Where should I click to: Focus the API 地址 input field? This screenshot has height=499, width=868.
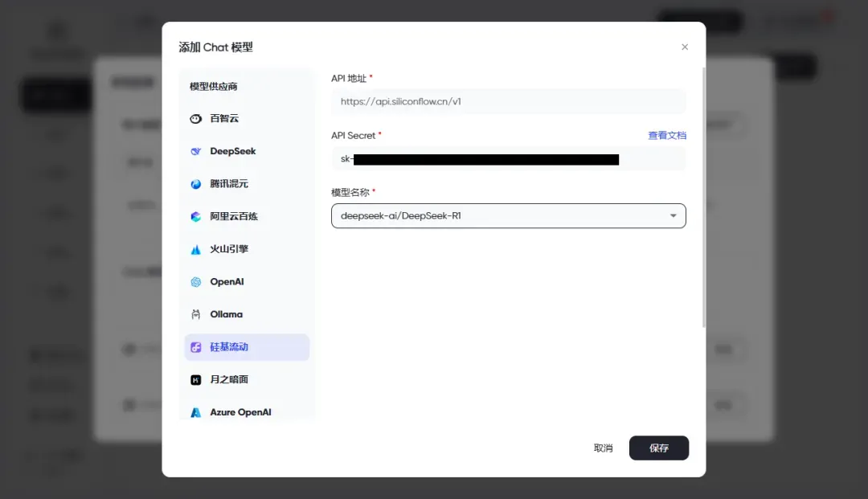[x=508, y=102]
